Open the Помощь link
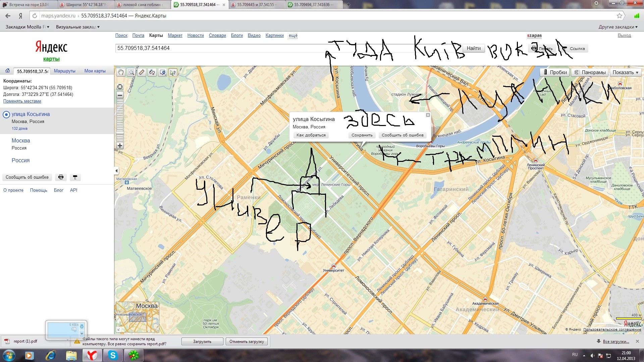Viewport: 644px width, 362px height. [x=39, y=190]
